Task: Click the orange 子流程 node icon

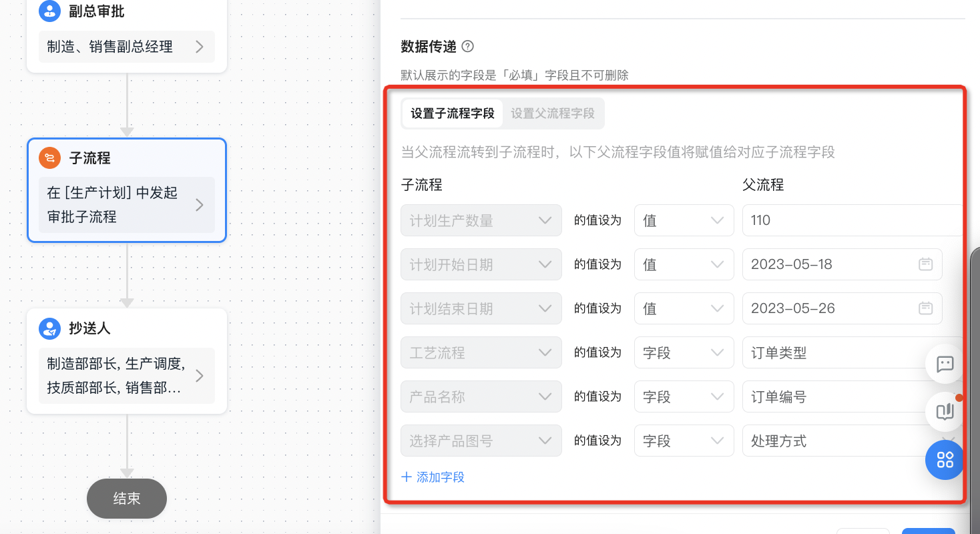Action: [x=50, y=158]
